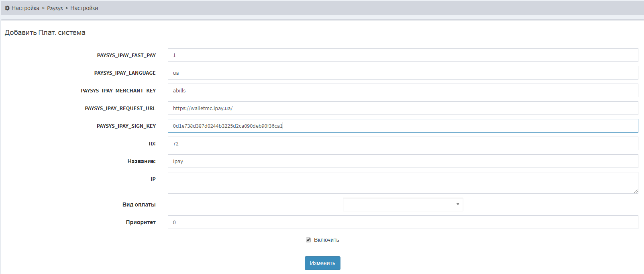
Task: Edit the Приоритет field
Action: pos(403,222)
